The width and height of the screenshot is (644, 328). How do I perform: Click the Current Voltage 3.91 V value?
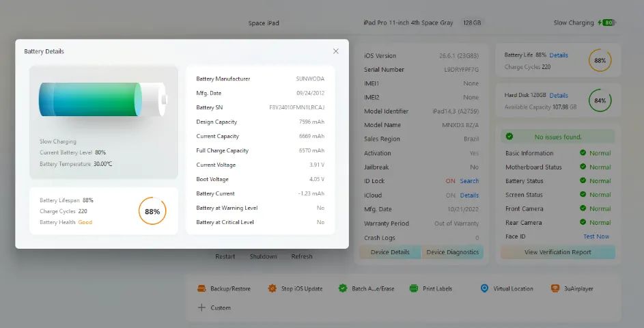[317, 165]
